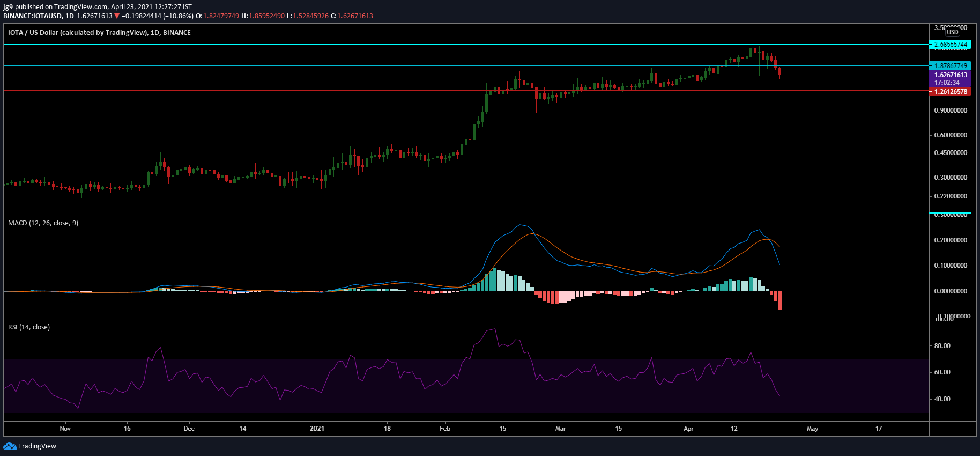Viewport: 980px width, 456px height.
Task: Click the Feb label on time axis
Action: [x=445, y=428]
